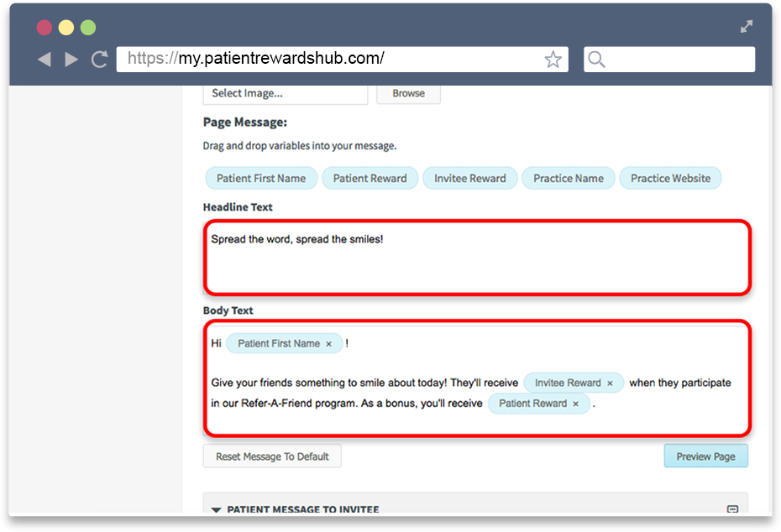781x532 pixels.
Task: Click the browser back arrow
Action: click(45, 60)
